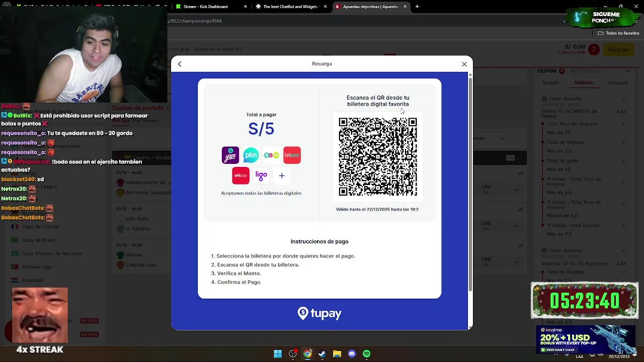The width and height of the screenshot is (644, 362).
Task: Open Discord from taskbar
Action: point(352,354)
